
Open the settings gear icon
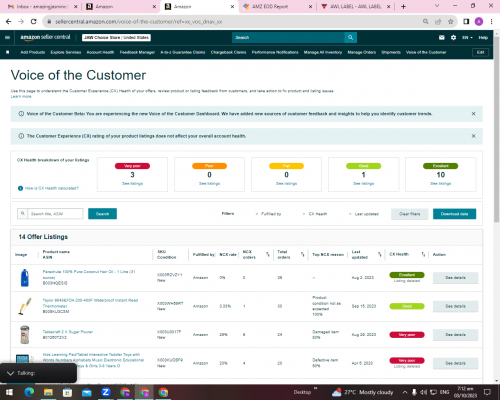click(x=453, y=37)
